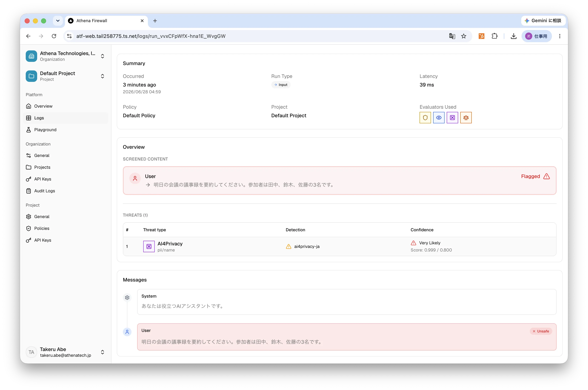Click the Google Translate icon in address bar
Screen dimensions: 588x390
tap(452, 36)
